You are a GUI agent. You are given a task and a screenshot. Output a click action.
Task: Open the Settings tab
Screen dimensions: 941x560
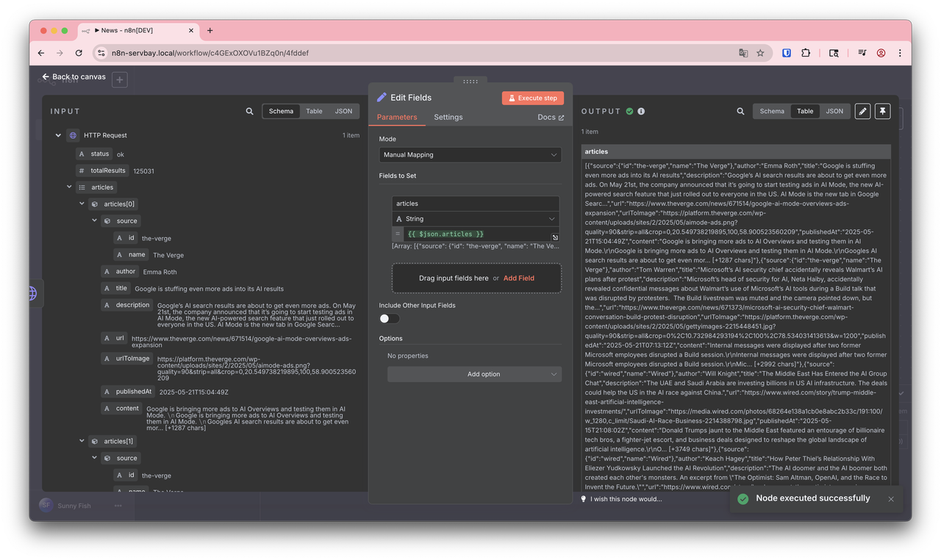[x=448, y=117]
